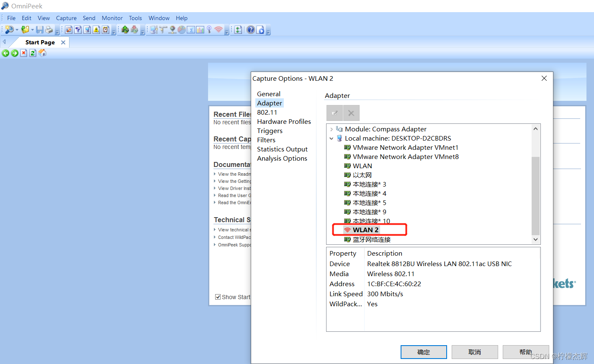Click the Home house icon
The height and width of the screenshot is (364, 594).
[42, 53]
